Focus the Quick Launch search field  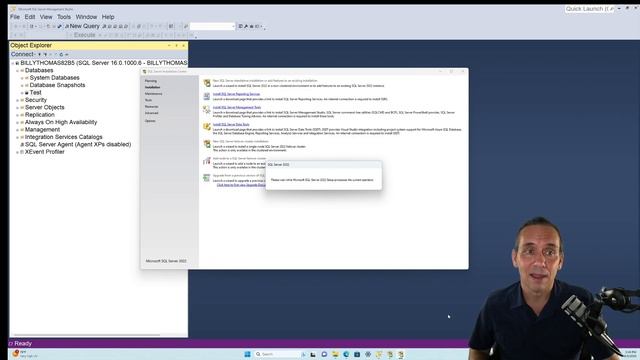590,9
